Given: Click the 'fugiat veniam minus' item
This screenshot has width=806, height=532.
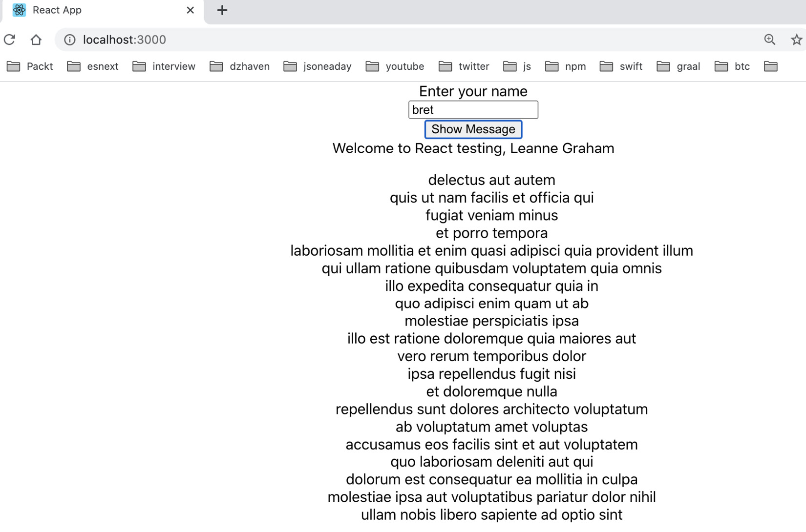Looking at the screenshot, I should point(492,215).
